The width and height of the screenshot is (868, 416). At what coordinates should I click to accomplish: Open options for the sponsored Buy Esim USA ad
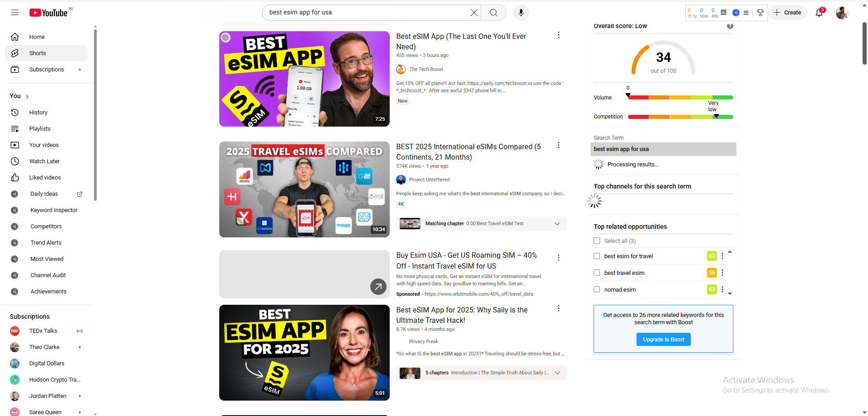[x=559, y=258]
